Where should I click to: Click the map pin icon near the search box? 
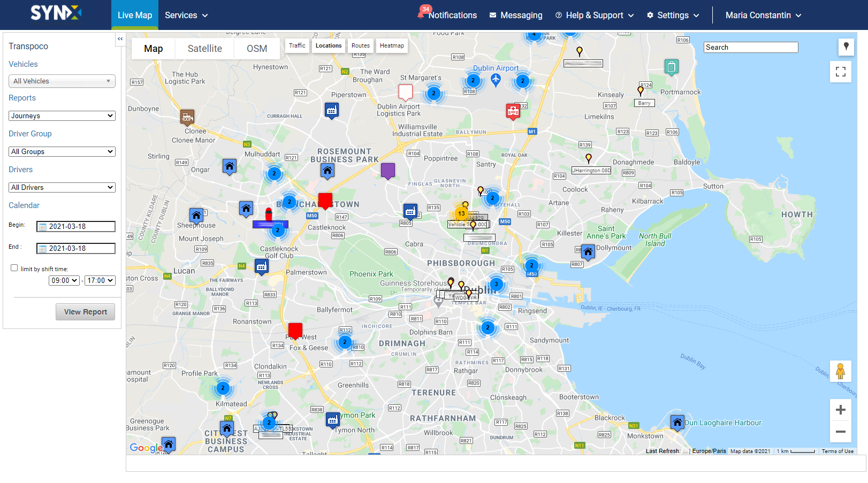[846, 47]
